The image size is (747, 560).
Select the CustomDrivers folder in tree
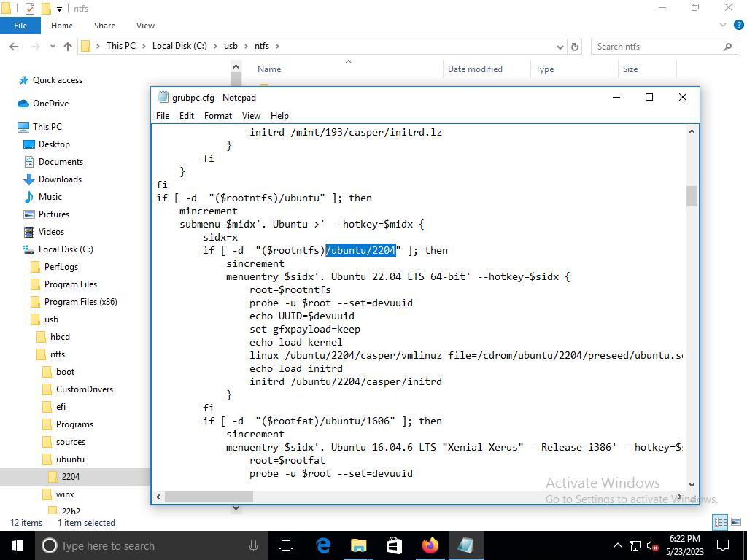84,389
